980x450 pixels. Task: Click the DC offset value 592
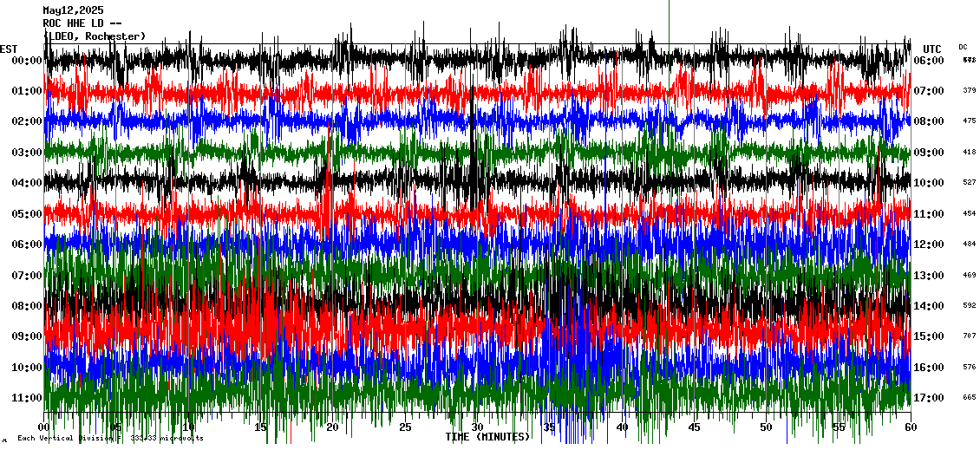click(969, 306)
